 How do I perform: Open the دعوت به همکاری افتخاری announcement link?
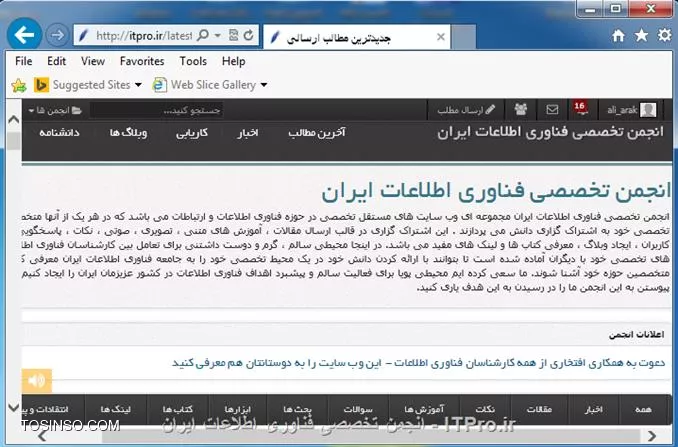click(419, 363)
